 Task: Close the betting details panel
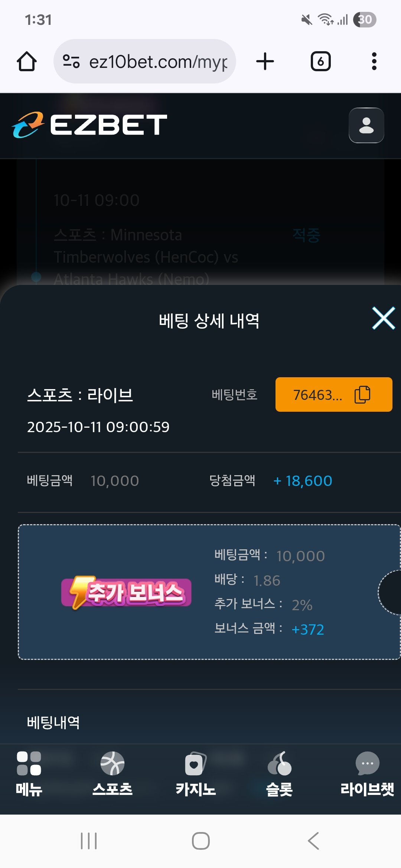pyautogui.click(x=384, y=318)
